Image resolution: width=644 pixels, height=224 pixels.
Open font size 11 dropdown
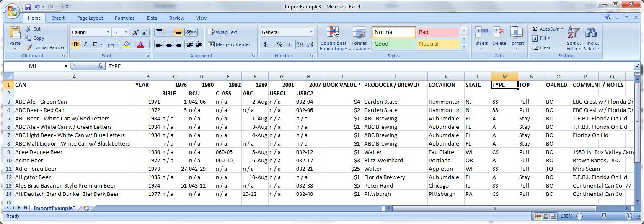pyautogui.click(x=127, y=32)
